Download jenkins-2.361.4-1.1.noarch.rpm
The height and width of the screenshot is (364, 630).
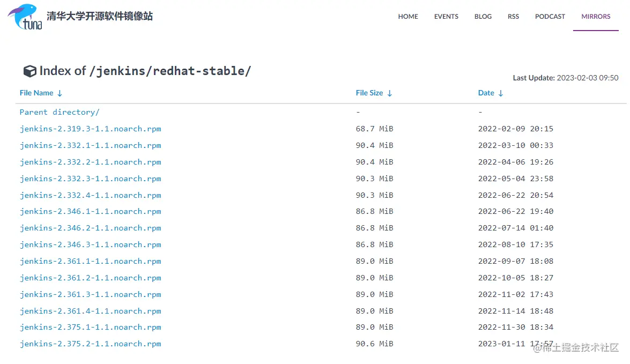pyautogui.click(x=91, y=311)
